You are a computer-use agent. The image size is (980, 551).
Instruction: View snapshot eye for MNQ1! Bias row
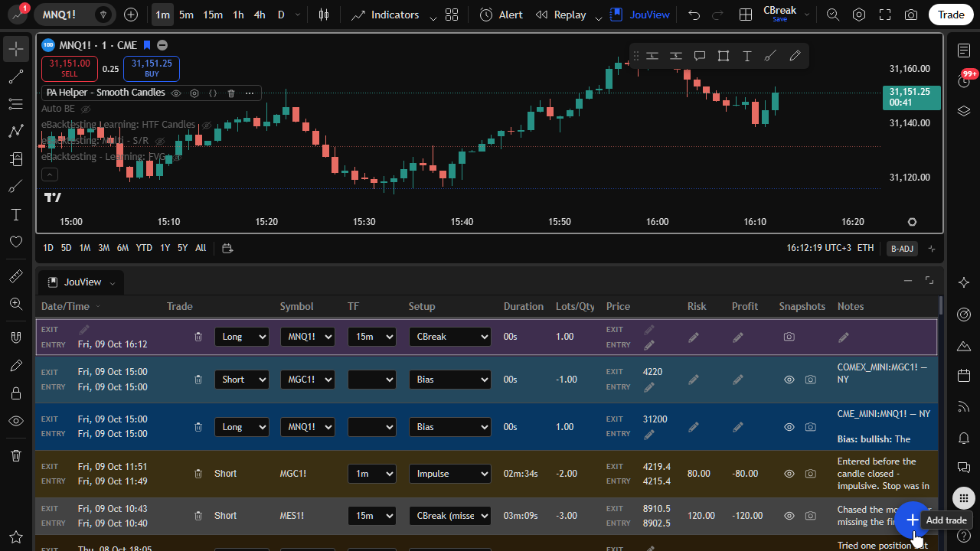click(789, 427)
